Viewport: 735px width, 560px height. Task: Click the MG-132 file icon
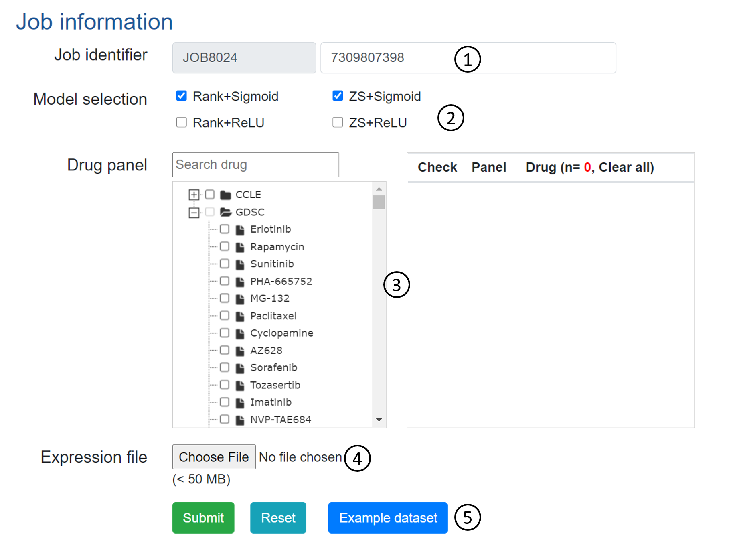coord(240,299)
